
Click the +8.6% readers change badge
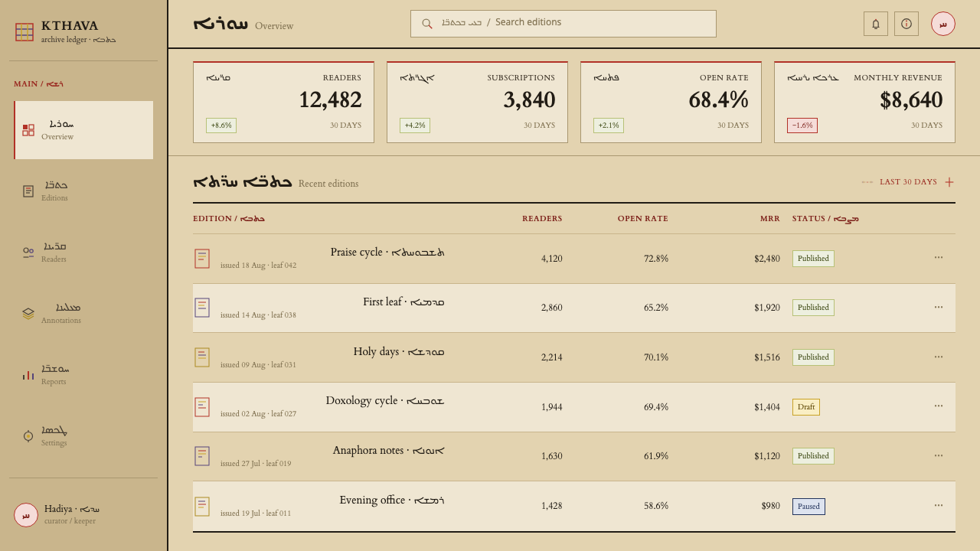pos(221,126)
